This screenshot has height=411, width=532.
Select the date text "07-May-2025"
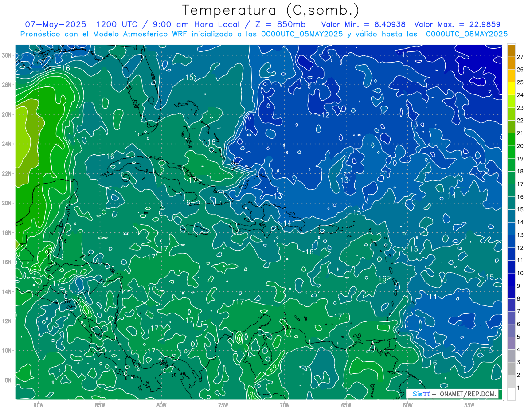tap(55, 24)
